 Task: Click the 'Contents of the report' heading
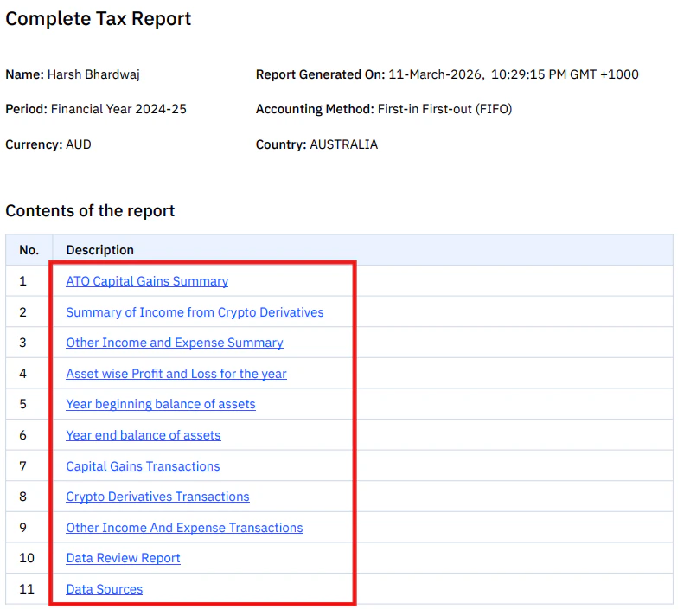point(90,211)
